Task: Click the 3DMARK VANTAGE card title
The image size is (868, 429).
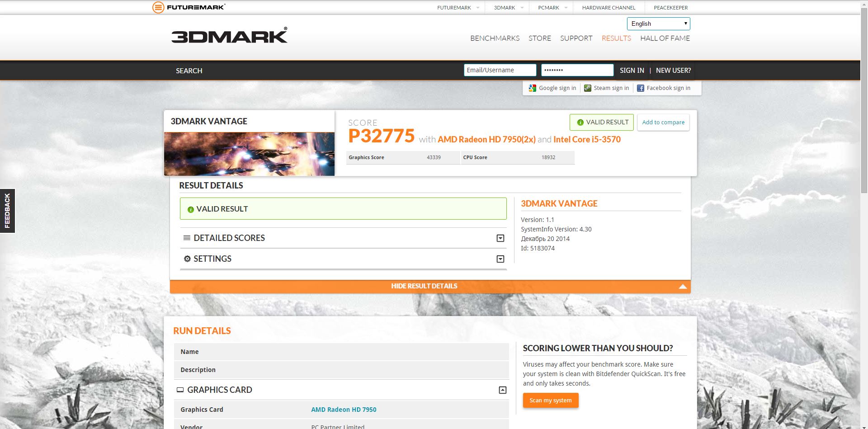Action: pos(209,121)
